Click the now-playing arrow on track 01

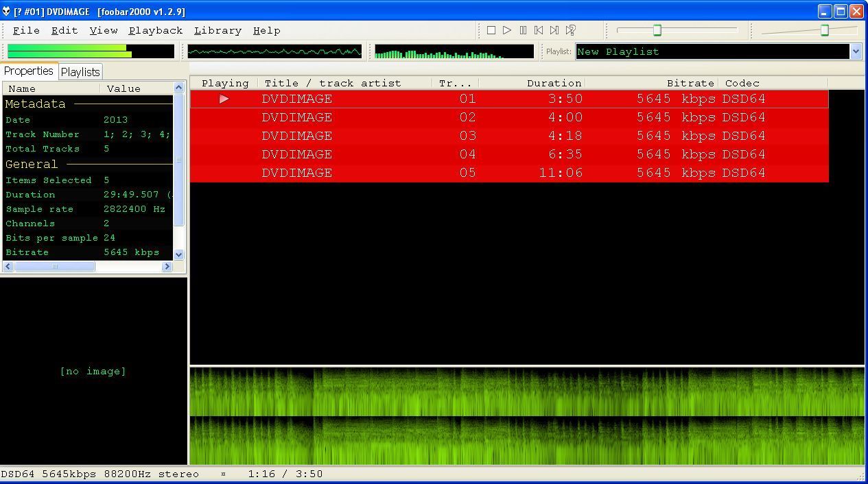[x=224, y=99]
